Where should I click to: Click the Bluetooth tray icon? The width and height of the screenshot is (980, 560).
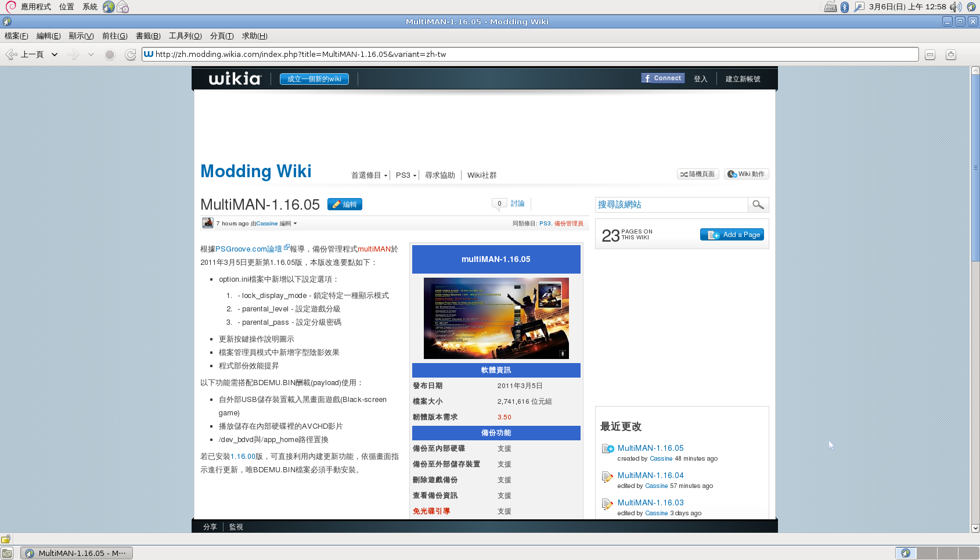tap(845, 7)
